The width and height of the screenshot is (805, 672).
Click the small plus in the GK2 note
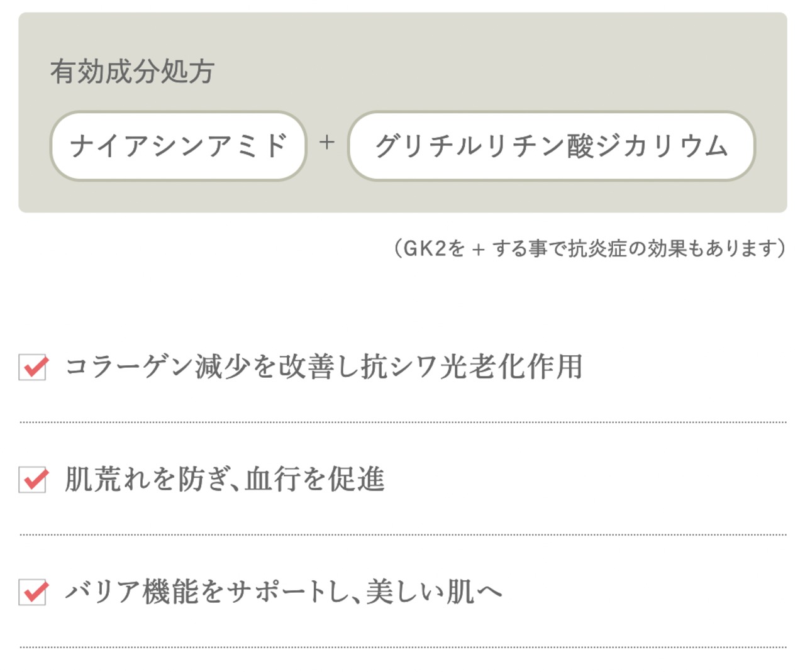click(x=479, y=250)
